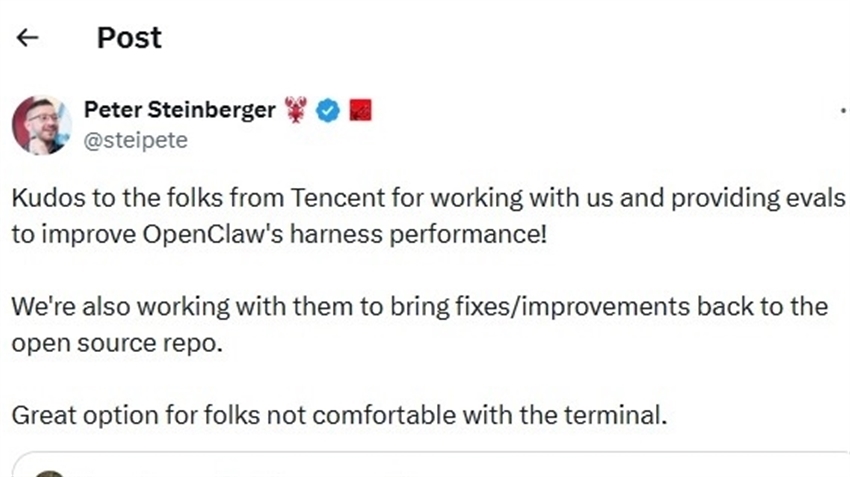Click the Great option for folks sentence

pyautogui.click(x=338, y=413)
